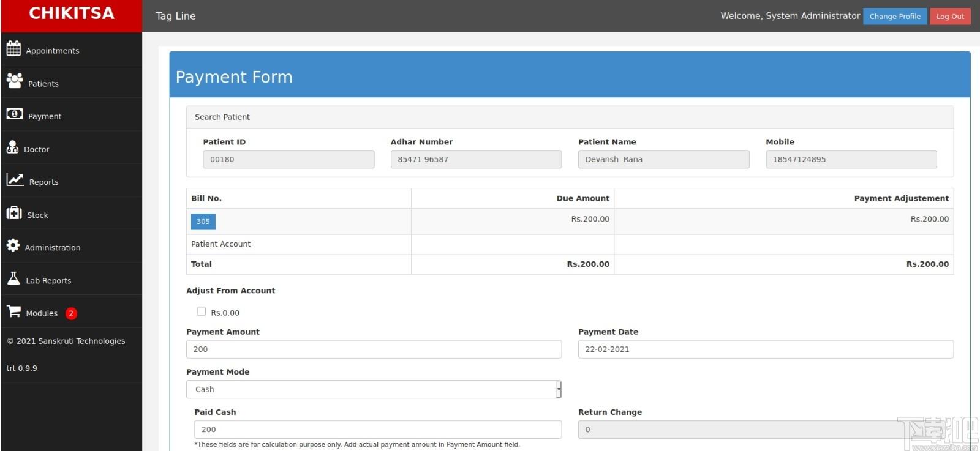980x451 pixels.
Task: Open Reports from the sidebar
Action: [72, 181]
